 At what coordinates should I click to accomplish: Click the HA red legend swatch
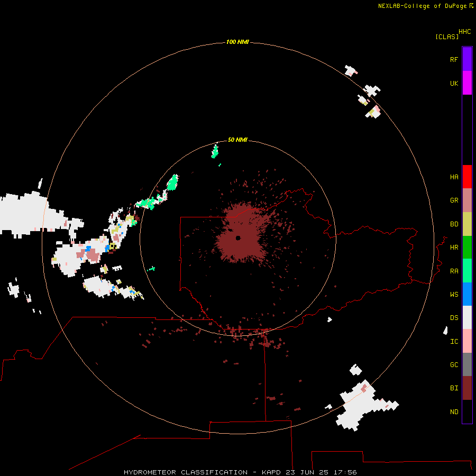coord(467,177)
